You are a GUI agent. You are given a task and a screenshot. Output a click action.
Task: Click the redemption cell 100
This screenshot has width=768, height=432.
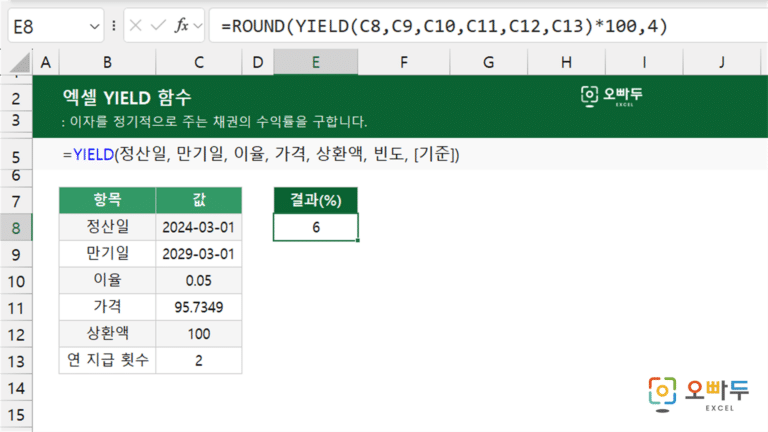tap(199, 334)
